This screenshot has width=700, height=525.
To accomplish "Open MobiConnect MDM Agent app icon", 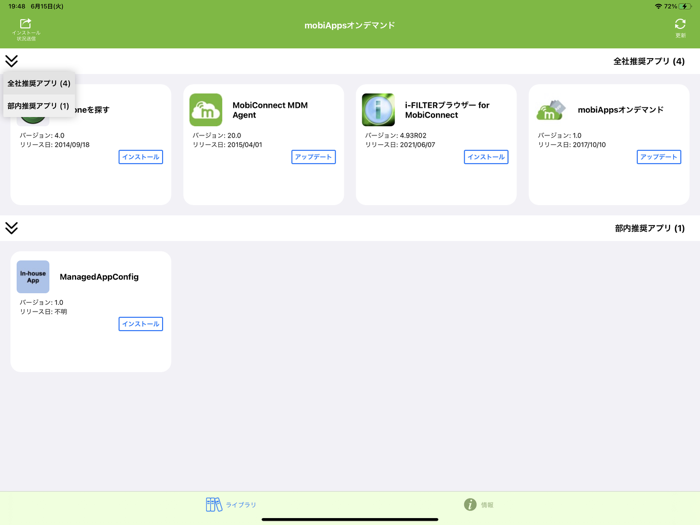I will point(206,110).
